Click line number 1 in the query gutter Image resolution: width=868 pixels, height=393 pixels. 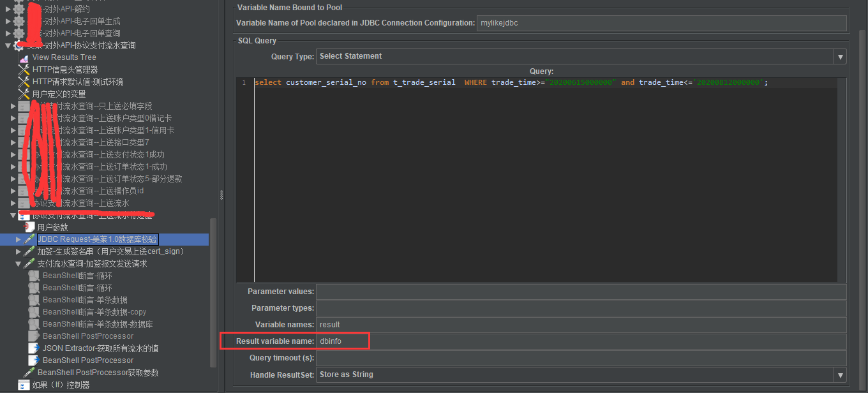[x=244, y=83]
